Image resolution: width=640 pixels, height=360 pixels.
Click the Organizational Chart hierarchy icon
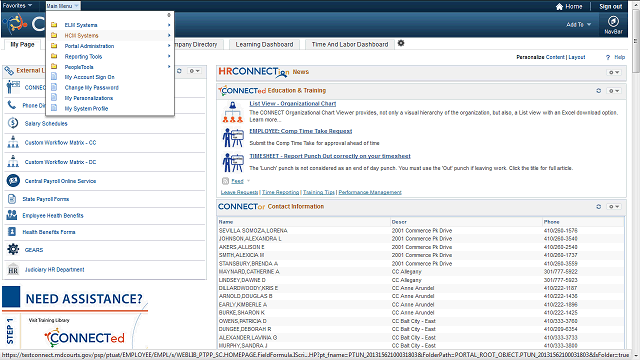[233, 112]
